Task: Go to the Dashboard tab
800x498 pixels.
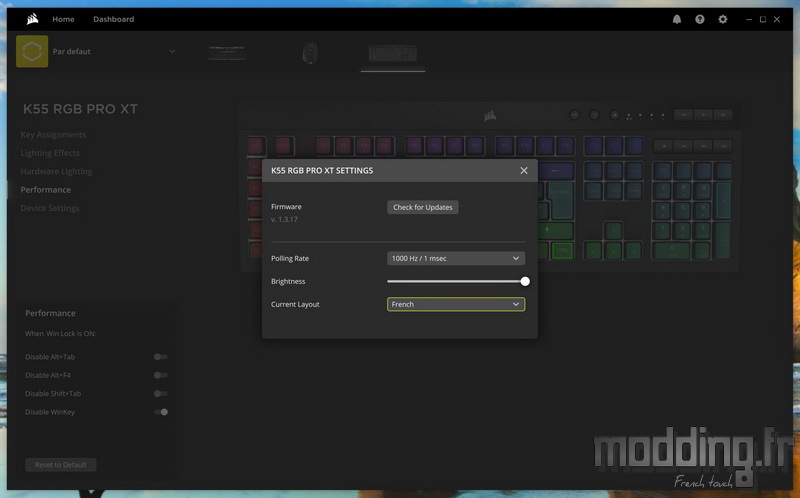Action: click(113, 19)
